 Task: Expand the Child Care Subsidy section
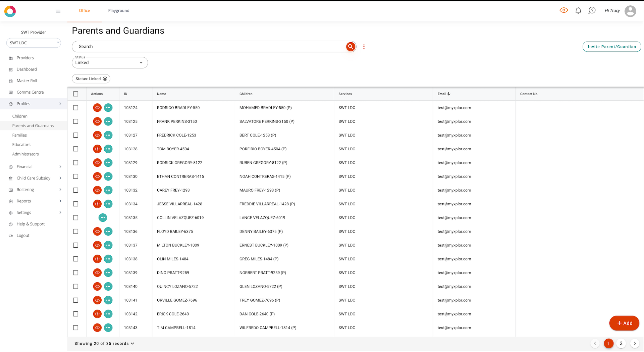pyautogui.click(x=34, y=178)
